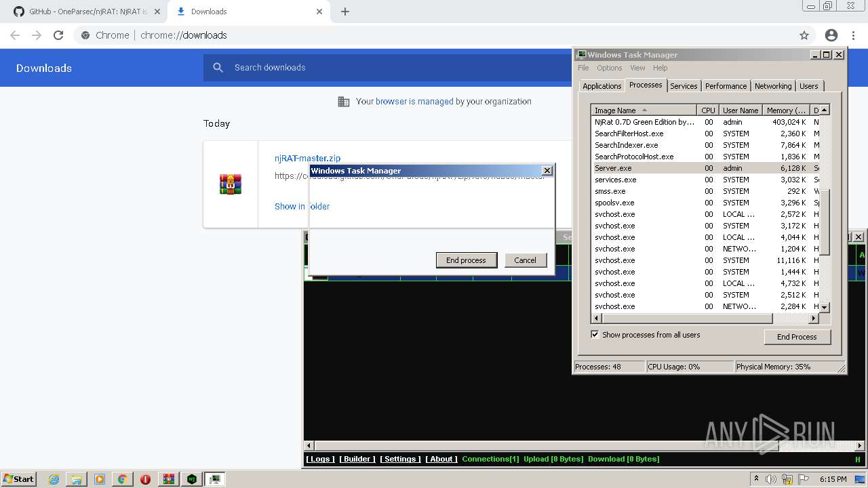Click the njRAT-master.zip WinRAR thumbnail
The image size is (868, 488).
coord(231,184)
